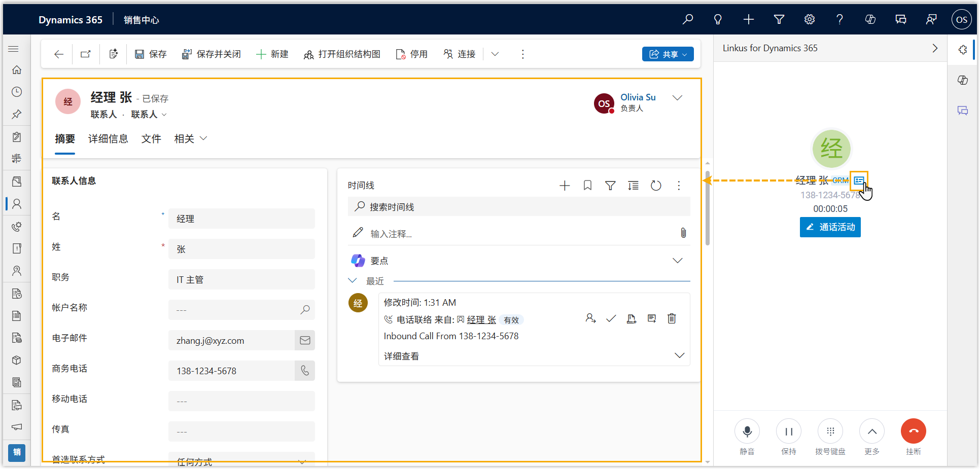Mark the phone call activity complete
The width and height of the screenshot is (980, 469).
(x=611, y=319)
